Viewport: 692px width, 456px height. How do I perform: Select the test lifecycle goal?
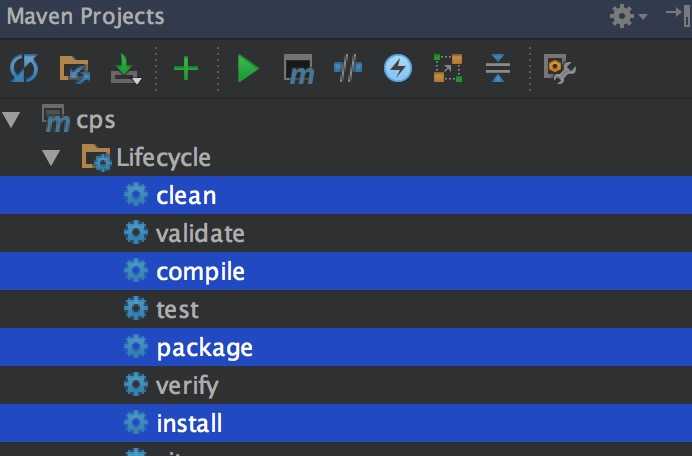pyautogui.click(x=346, y=309)
